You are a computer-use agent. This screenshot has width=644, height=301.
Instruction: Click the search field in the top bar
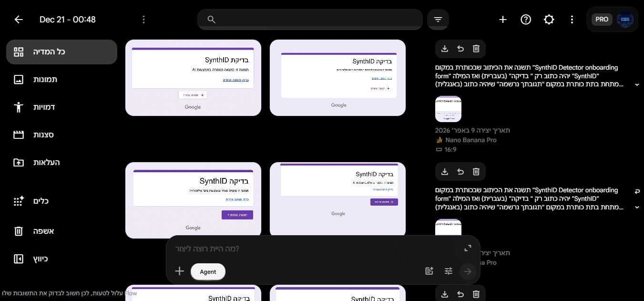pos(310,20)
